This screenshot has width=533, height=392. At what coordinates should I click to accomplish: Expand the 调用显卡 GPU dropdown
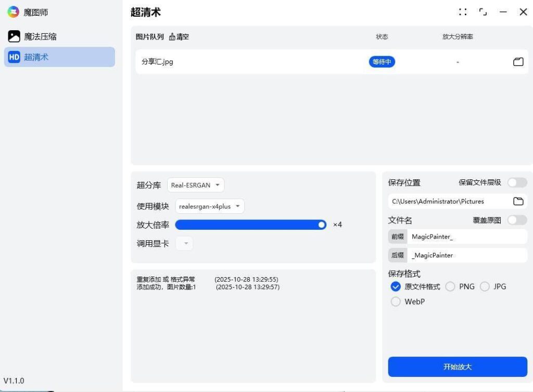coord(184,243)
